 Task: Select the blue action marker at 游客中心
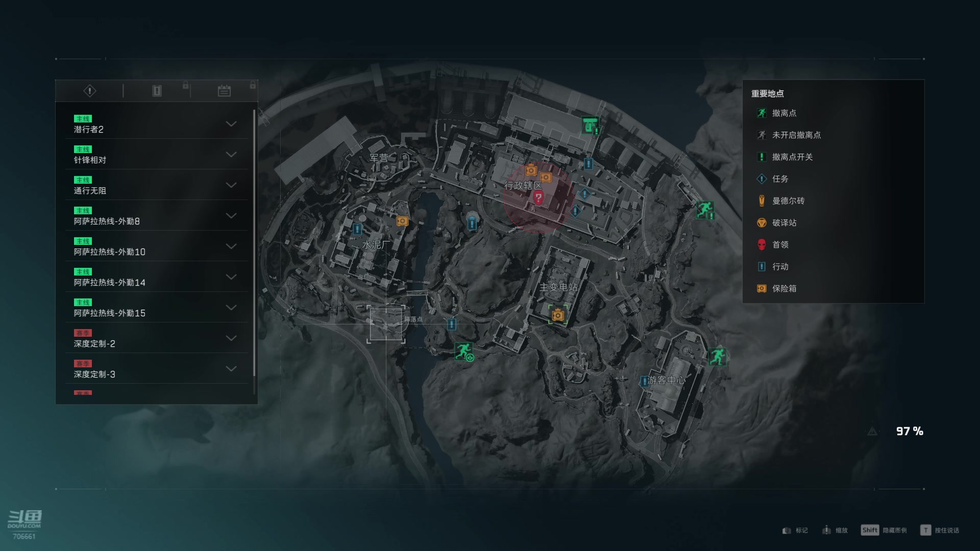(645, 381)
